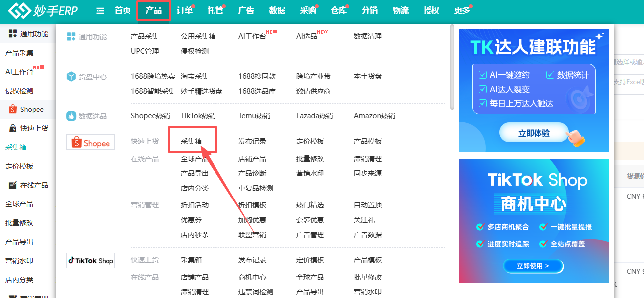
Task: Click the 货盘中心 cube icon
Action: click(71, 77)
